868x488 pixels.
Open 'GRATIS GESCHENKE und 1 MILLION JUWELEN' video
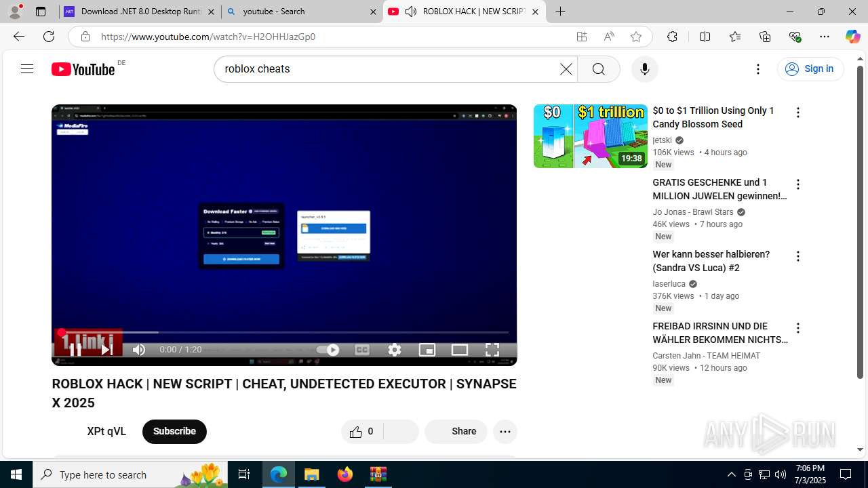click(719, 189)
